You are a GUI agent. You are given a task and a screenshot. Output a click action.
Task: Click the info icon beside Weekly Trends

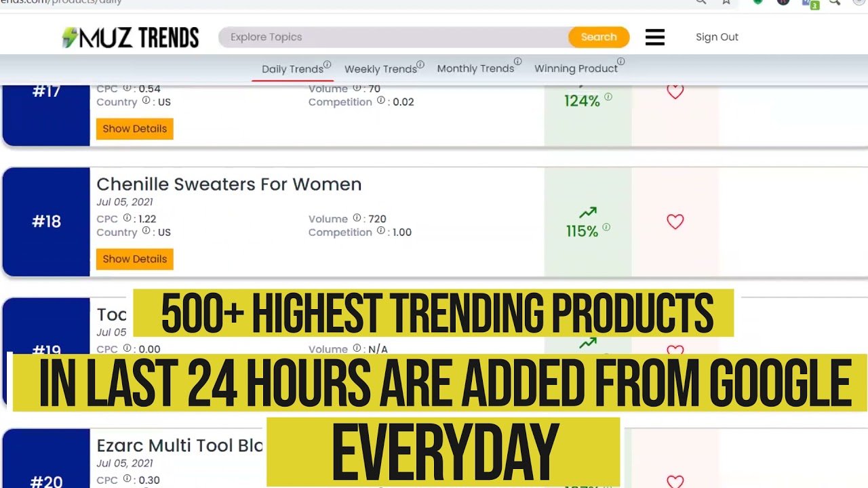click(420, 64)
